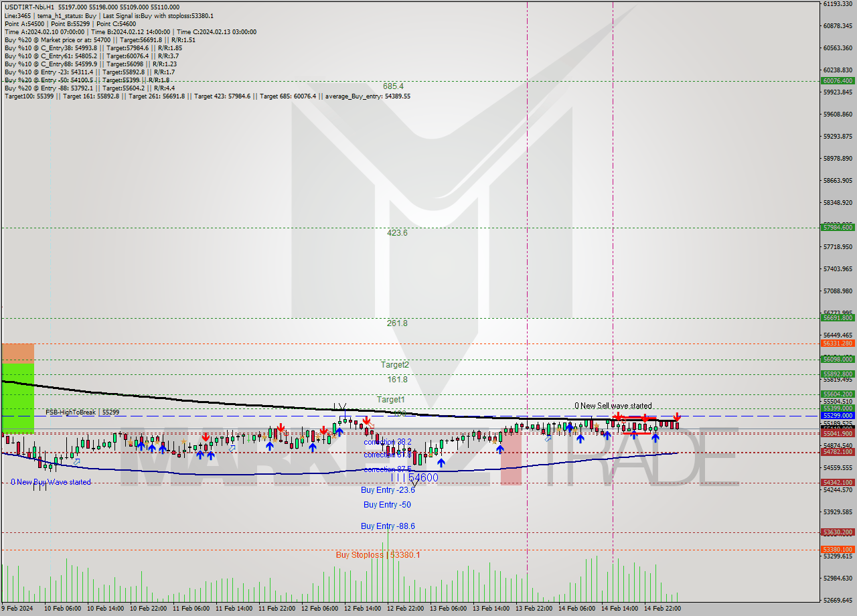The image size is (857, 616).
Task: Click the '9 Feb 2024' time axis label
Action: point(17,609)
